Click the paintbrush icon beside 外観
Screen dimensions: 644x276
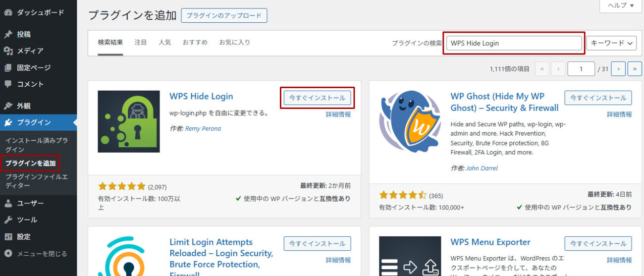[x=8, y=106]
